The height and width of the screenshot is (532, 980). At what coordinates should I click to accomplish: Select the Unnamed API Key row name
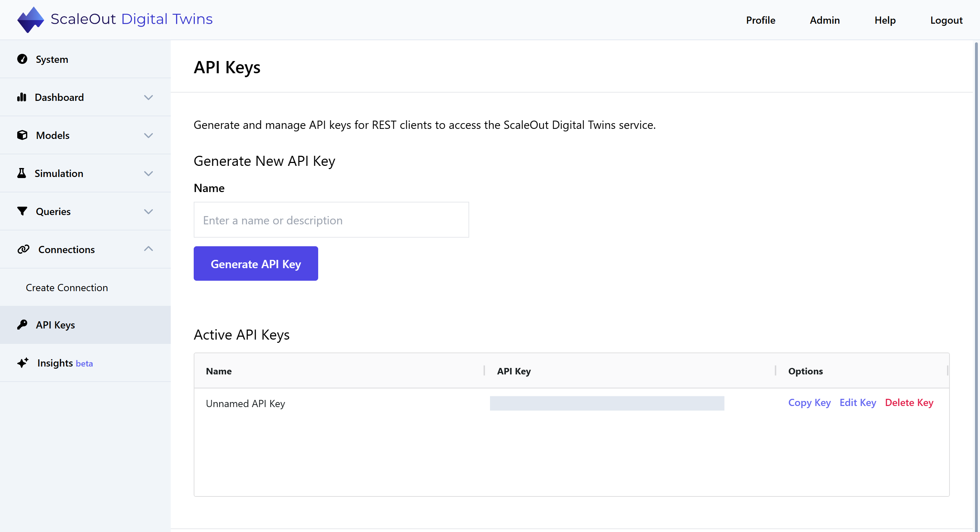tap(245, 403)
